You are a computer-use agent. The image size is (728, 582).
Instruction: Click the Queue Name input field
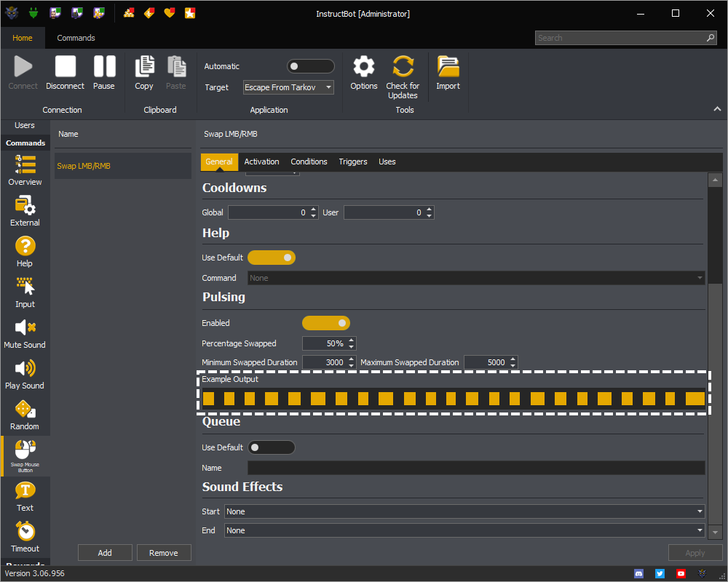click(x=476, y=468)
